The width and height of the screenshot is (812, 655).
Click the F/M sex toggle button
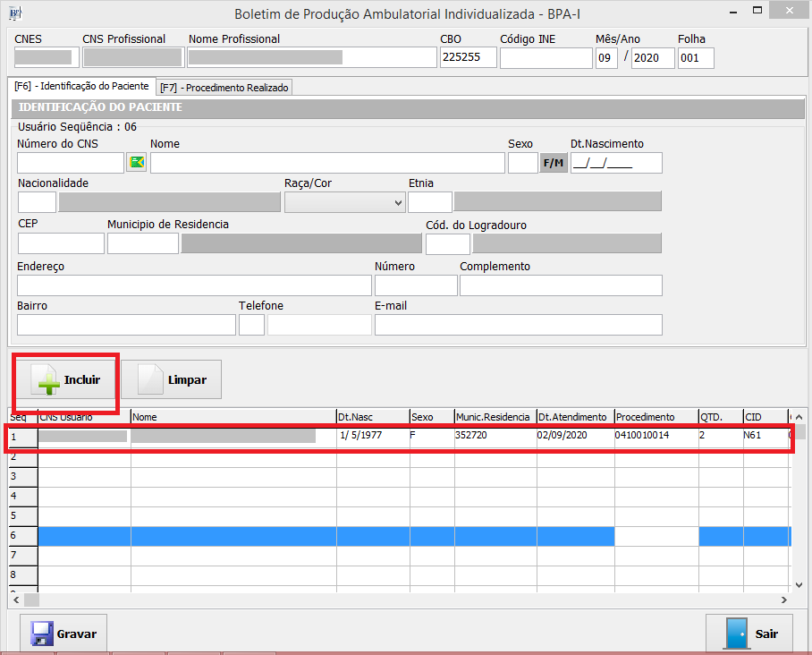(554, 163)
